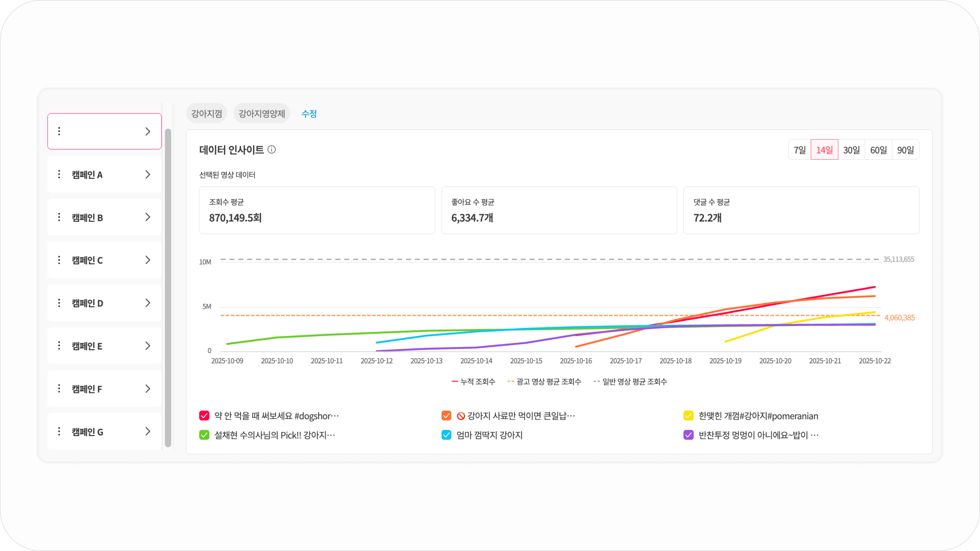Open the three-dot menu for 캠페인 B
Viewport: 980px width, 551px height.
tap(59, 217)
